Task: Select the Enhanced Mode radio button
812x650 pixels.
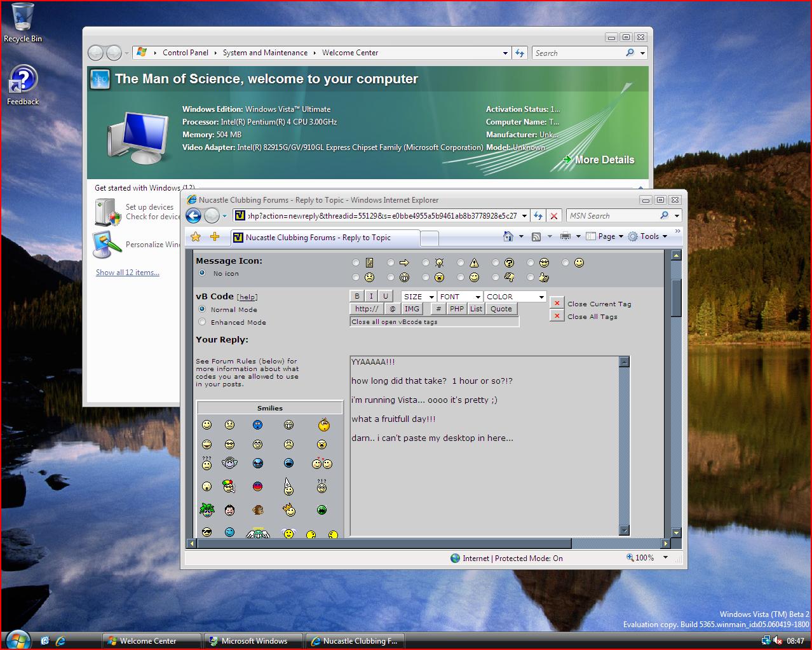Action: pos(202,322)
